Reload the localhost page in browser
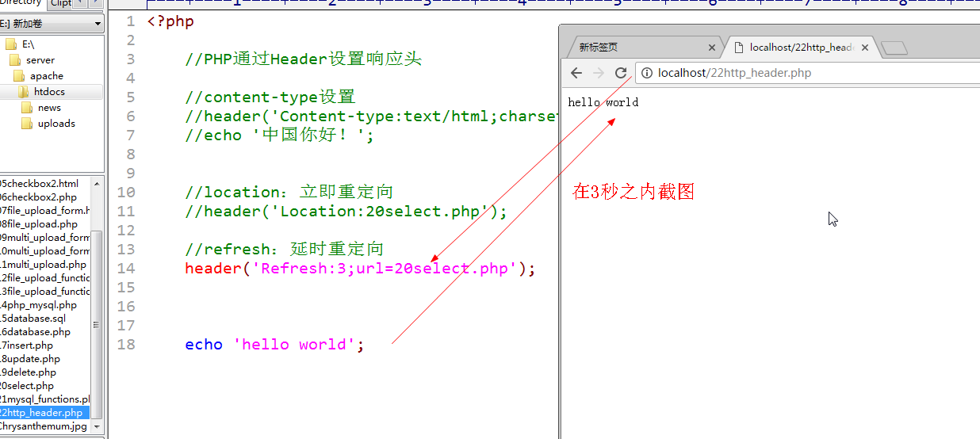 tap(621, 73)
